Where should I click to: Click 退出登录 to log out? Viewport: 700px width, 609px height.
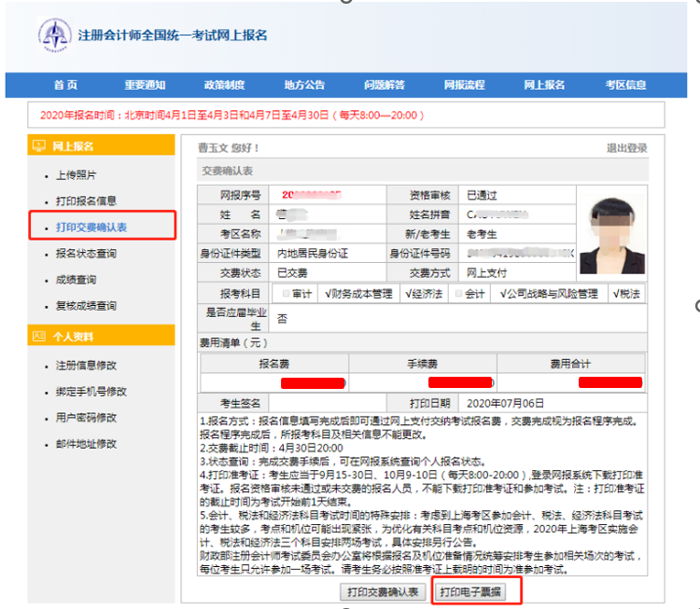click(x=626, y=148)
